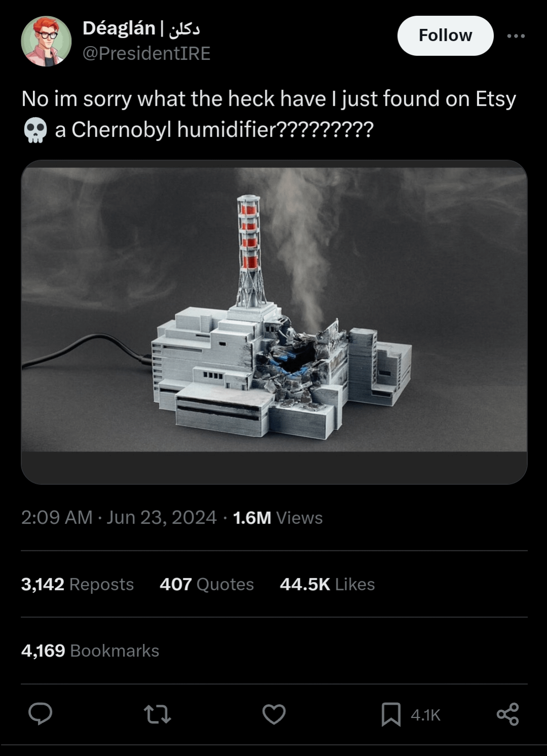Screen dimensions: 547x756
Task: Bookmark this tweet using the ribbon icon
Action: (390, 714)
